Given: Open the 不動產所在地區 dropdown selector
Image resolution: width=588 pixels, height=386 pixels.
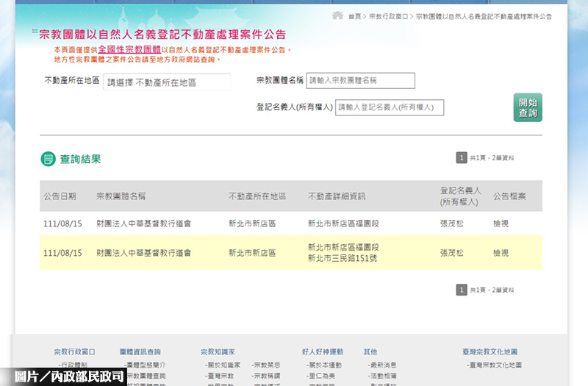Looking at the screenshot, I should [x=167, y=82].
